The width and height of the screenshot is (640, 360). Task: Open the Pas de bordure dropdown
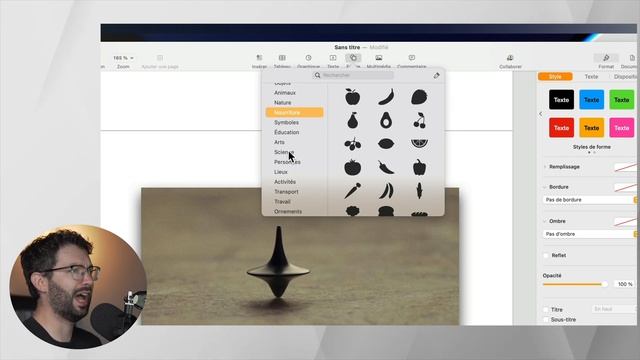click(x=590, y=200)
